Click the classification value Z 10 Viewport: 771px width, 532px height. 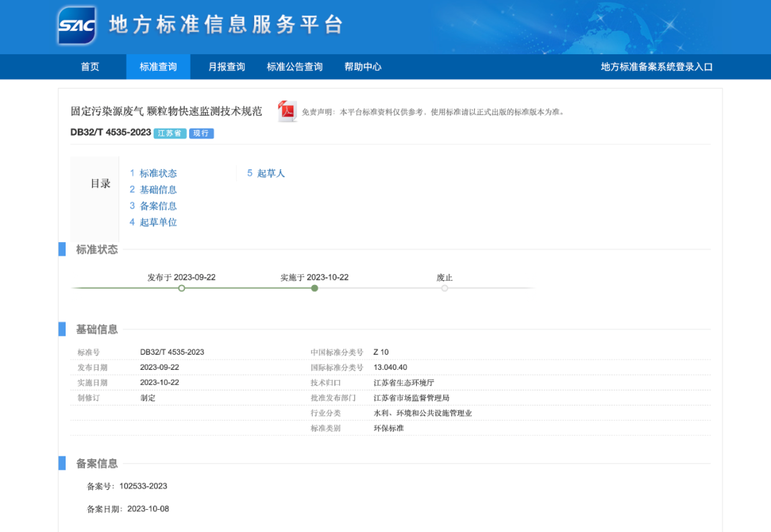[381, 352]
